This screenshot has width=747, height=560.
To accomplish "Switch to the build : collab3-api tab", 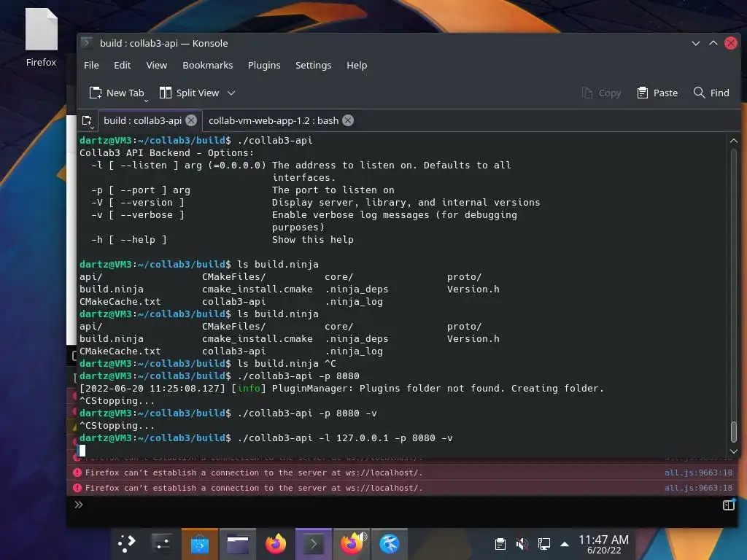I will click(x=142, y=120).
